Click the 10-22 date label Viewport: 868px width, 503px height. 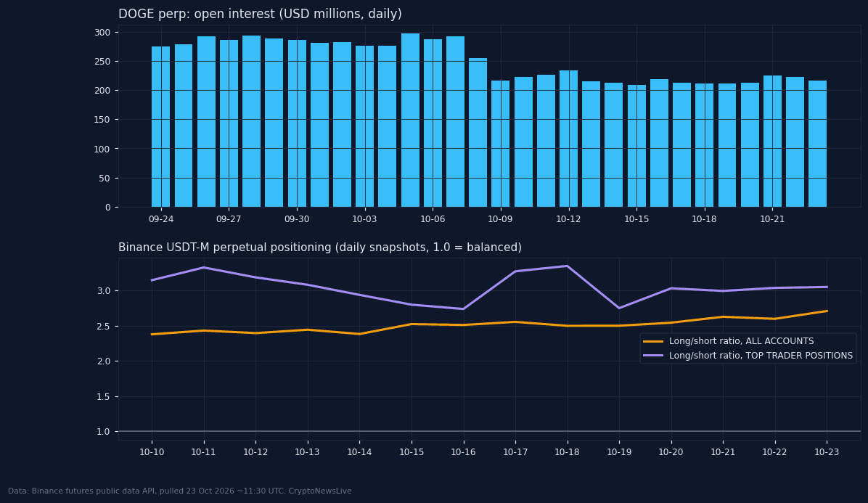pos(774,452)
